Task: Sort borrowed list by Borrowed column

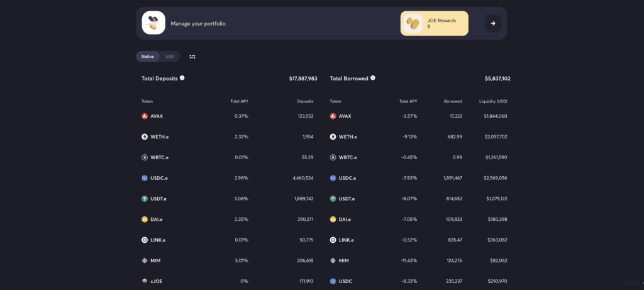Action: tap(453, 101)
